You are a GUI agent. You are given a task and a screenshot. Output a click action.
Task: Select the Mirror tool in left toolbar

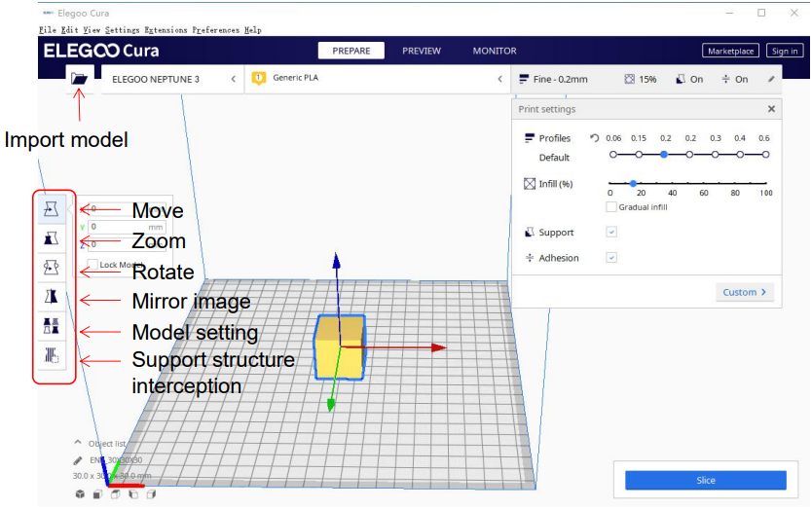52,296
